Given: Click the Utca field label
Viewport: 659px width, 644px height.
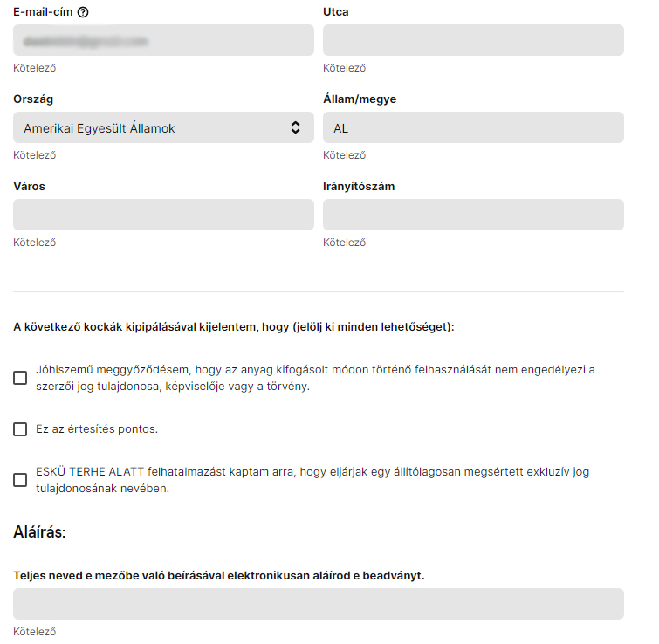Looking at the screenshot, I should [x=336, y=12].
